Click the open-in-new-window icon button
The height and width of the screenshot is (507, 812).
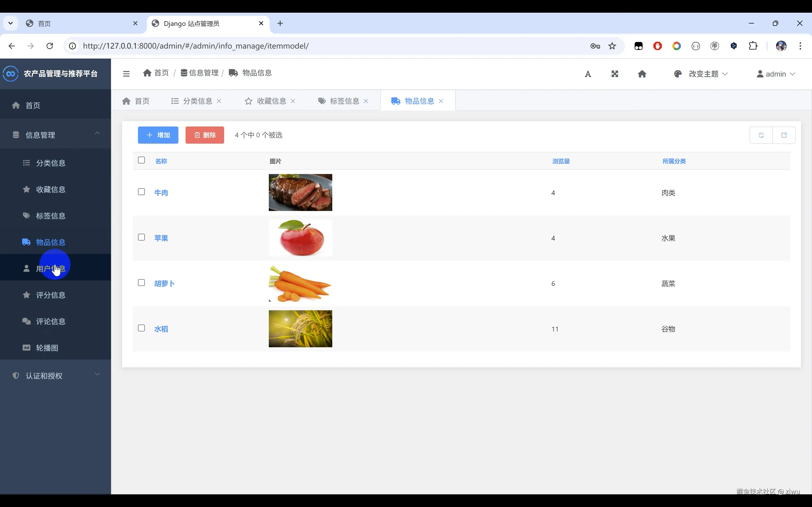coord(784,135)
